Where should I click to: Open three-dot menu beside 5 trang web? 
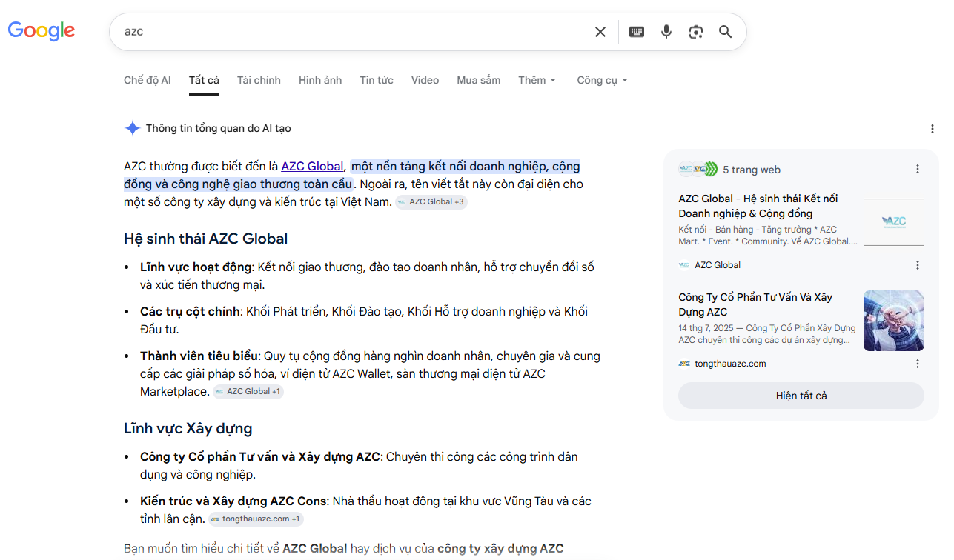918,169
